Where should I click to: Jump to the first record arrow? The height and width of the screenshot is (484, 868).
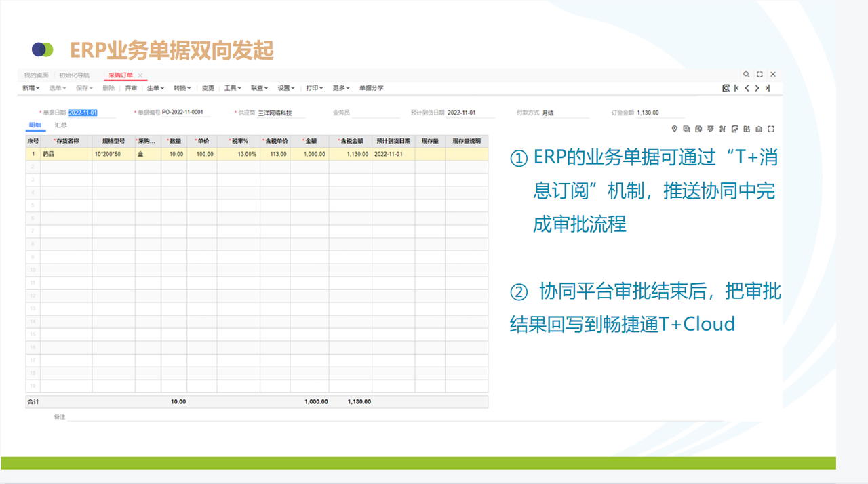click(736, 88)
